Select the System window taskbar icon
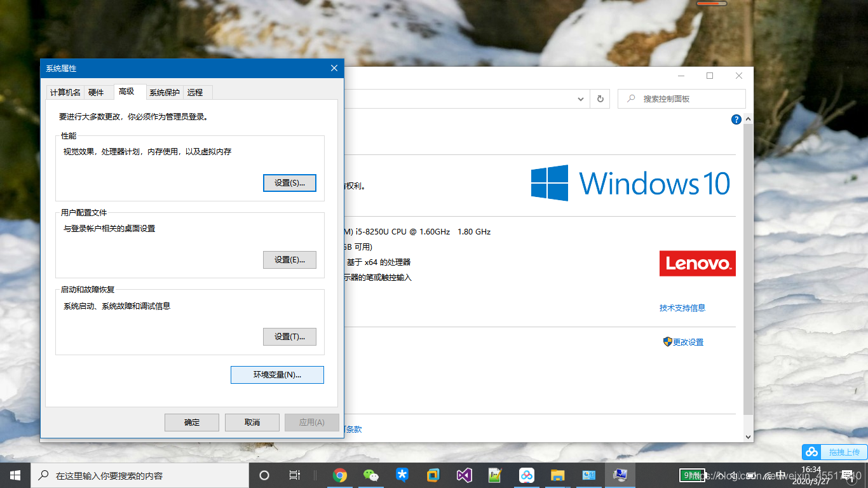Screen dimensions: 868x488 (620, 475)
